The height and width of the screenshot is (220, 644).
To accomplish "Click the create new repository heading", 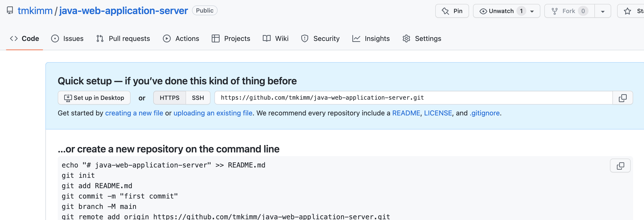I will pos(169,149).
